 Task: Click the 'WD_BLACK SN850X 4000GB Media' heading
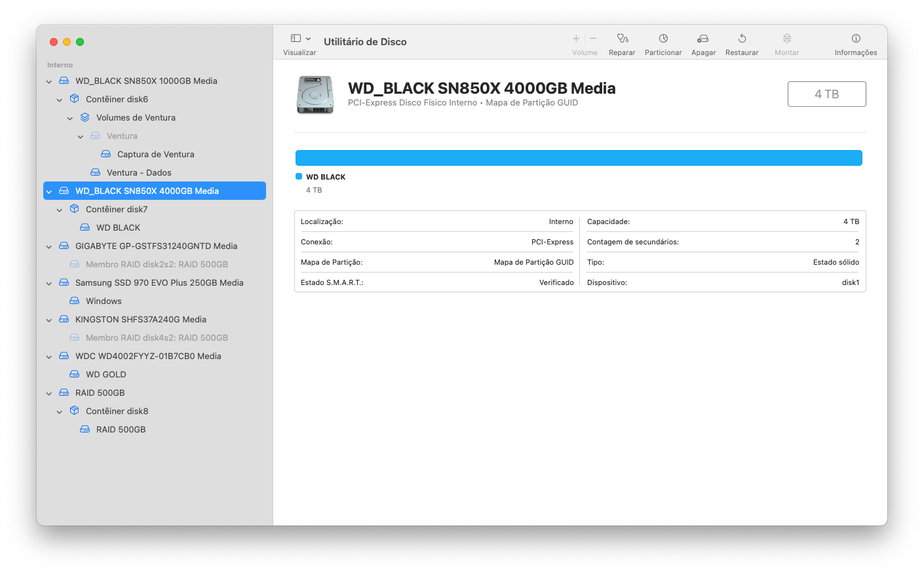(x=482, y=88)
